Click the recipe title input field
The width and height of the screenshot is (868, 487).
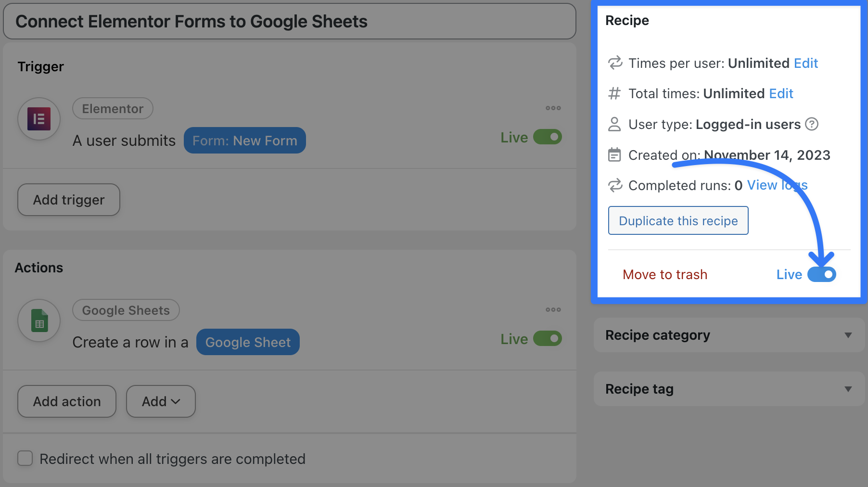(x=290, y=22)
